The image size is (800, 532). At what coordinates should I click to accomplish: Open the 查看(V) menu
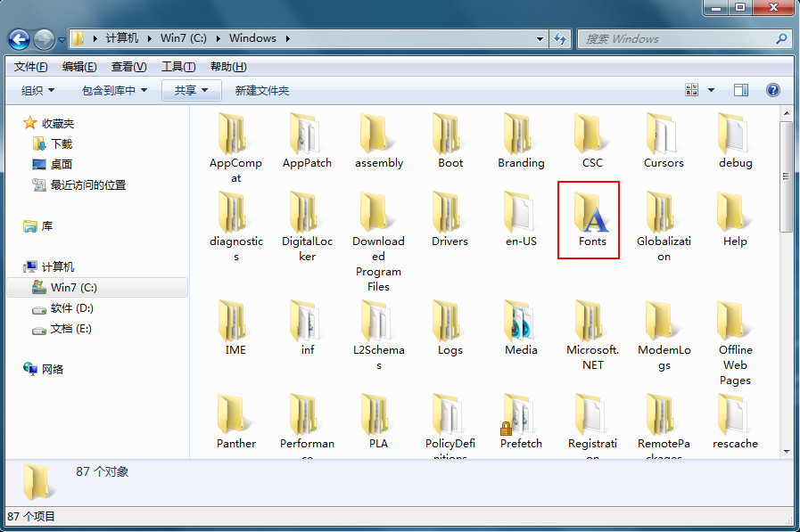click(x=128, y=67)
